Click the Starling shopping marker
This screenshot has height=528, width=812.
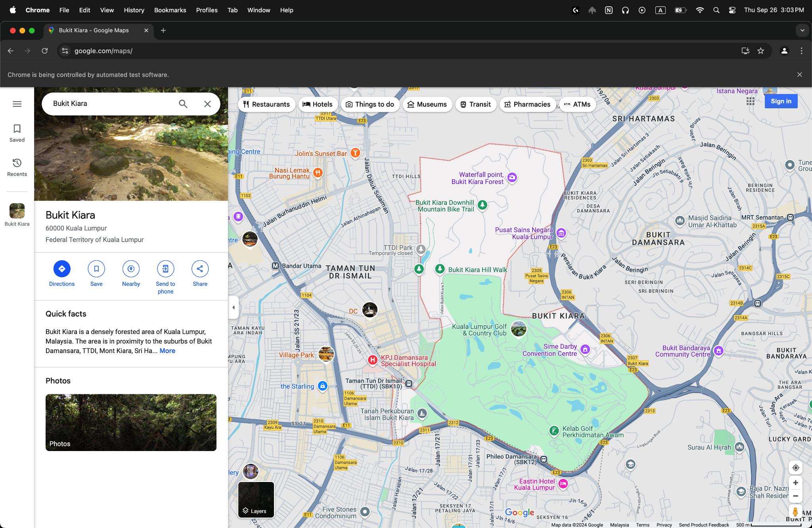[323, 386]
